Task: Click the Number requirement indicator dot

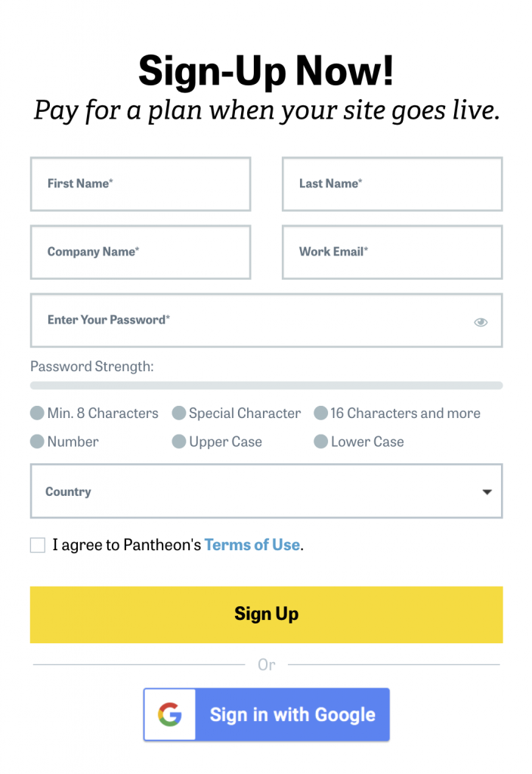Action: tap(37, 441)
